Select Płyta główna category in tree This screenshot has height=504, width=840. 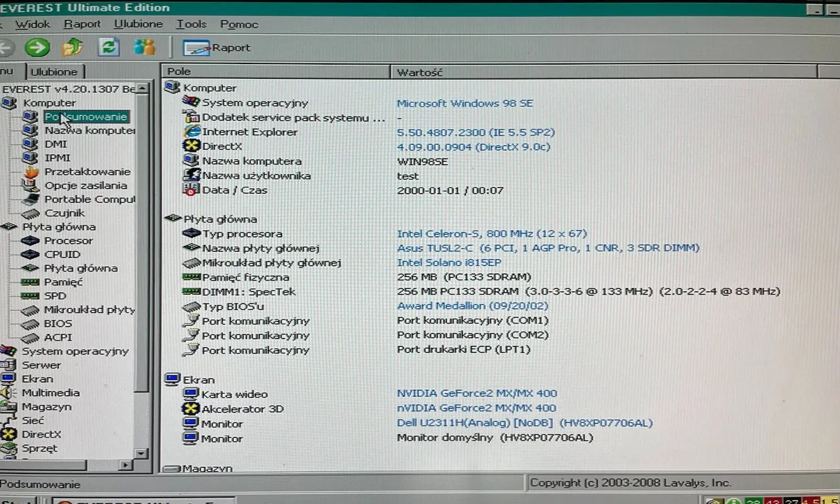point(59,227)
